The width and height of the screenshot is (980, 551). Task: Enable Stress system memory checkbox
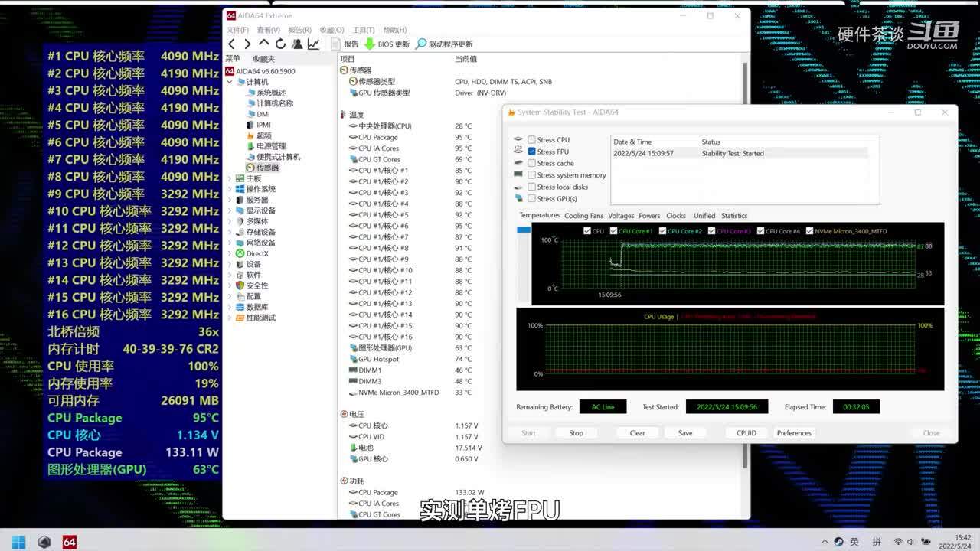[x=531, y=175]
